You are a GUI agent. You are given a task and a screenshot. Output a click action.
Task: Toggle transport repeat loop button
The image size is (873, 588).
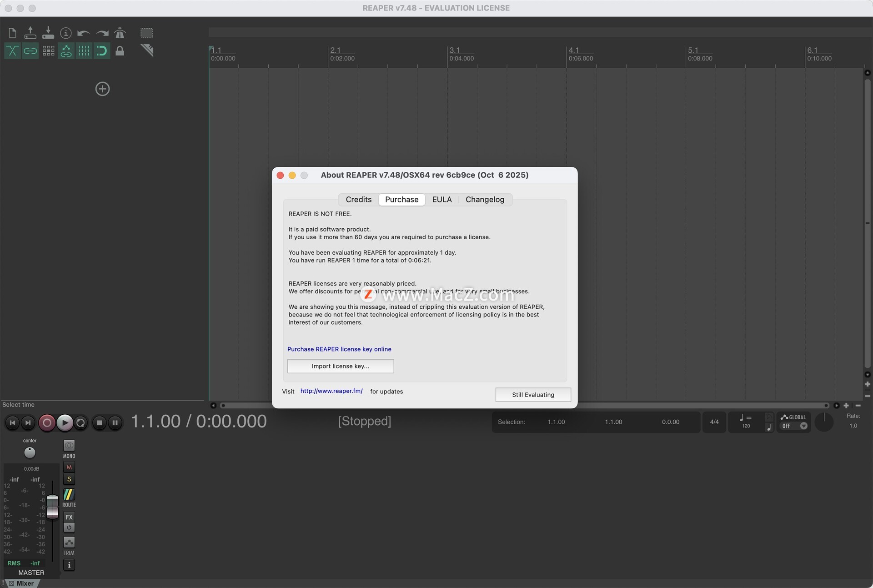(80, 422)
